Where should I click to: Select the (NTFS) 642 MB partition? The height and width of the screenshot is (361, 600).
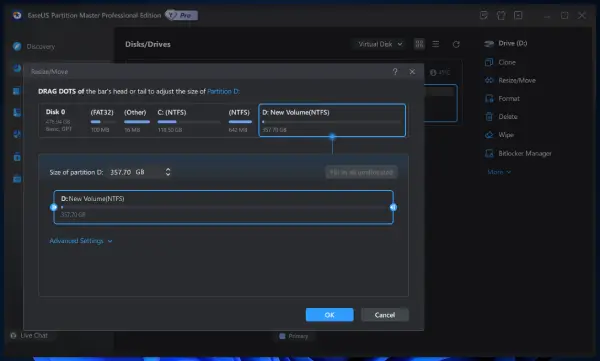point(240,120)
